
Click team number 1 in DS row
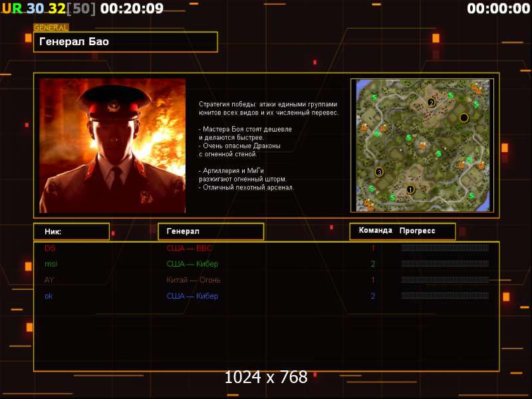coord(373,248)
